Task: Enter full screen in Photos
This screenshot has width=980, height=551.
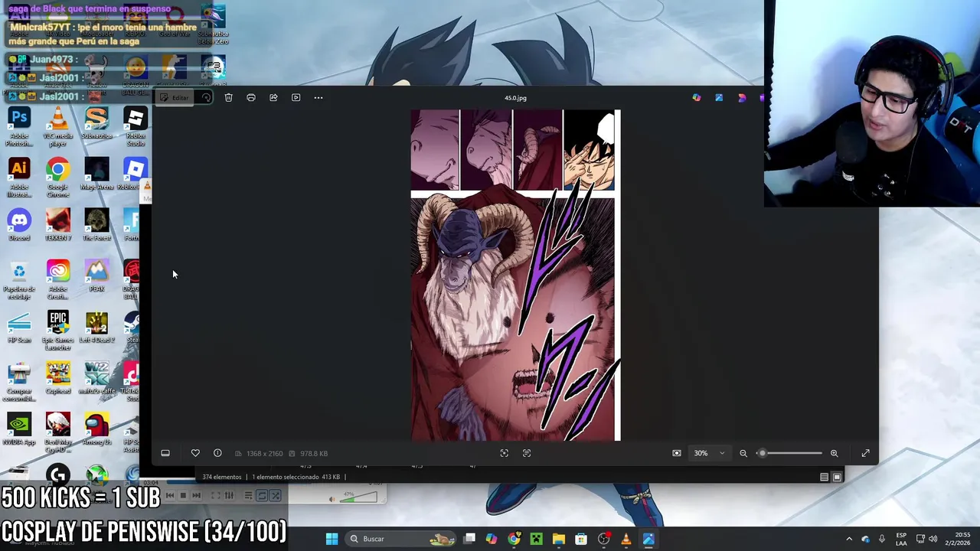Action: (866, 453)
